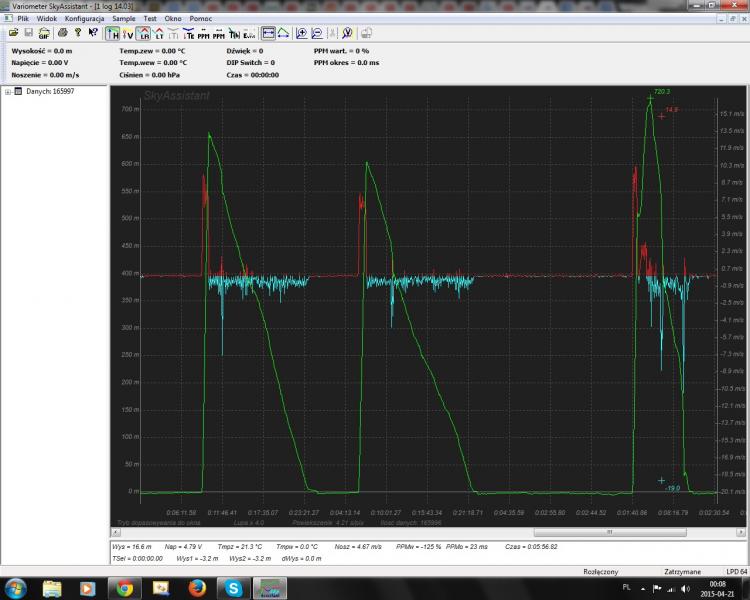The height and width of the screenshot is (600, 750).
Task: Click the context help arrow icon
Action: click(91, 33)
